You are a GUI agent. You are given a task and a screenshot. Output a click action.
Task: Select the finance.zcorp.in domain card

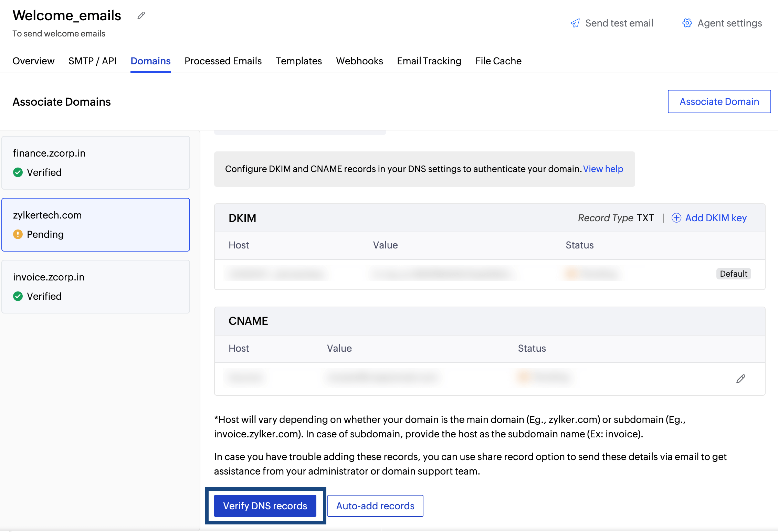(x=96, y=162)
